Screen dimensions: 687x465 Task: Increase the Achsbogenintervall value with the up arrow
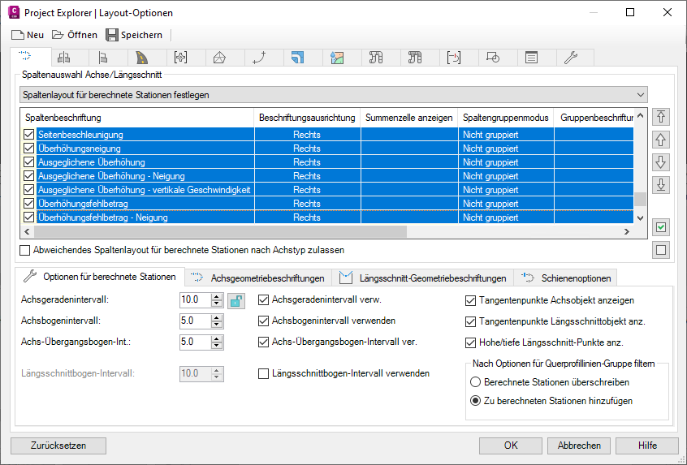click(218, 317)
